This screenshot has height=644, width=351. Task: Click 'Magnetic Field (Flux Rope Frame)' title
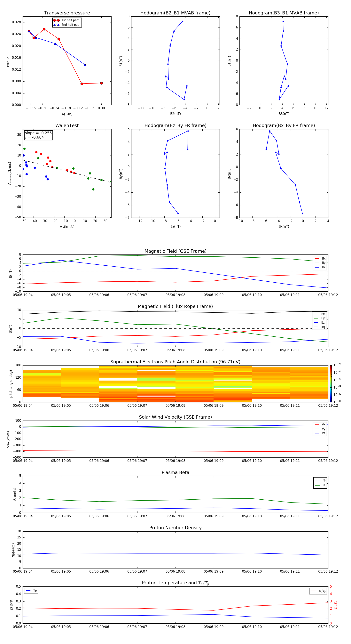point(175,307)
